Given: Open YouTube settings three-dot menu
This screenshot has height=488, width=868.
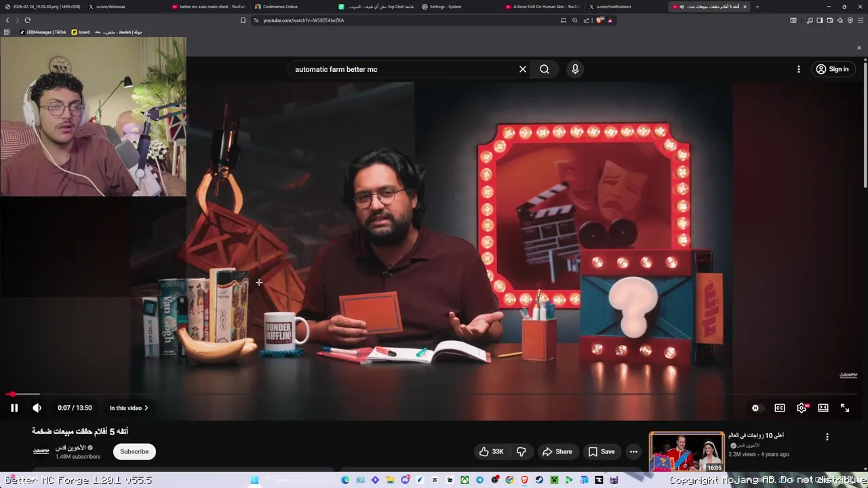Looking at the screenshot, I should click(799, 69).
